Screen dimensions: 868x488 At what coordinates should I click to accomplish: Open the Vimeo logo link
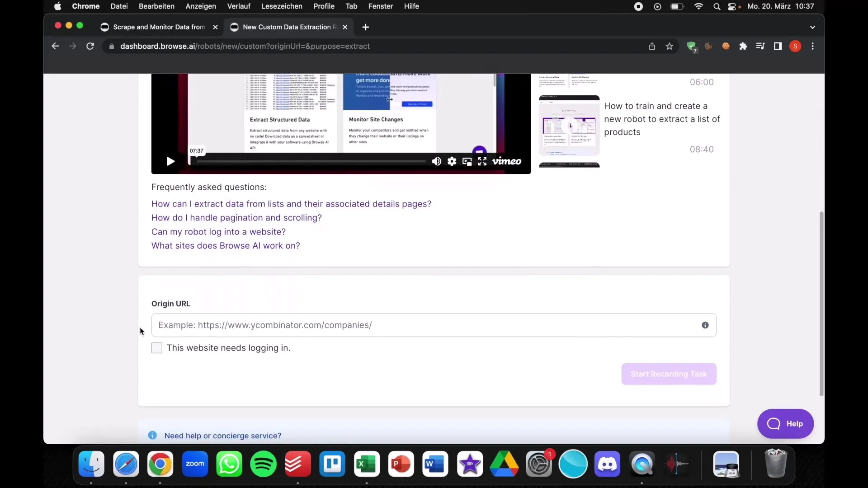coord(507,161)
